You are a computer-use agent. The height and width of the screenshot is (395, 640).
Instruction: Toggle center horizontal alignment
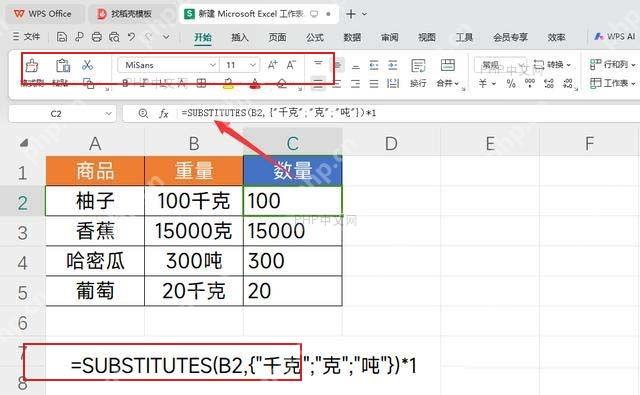coord(337,84)
